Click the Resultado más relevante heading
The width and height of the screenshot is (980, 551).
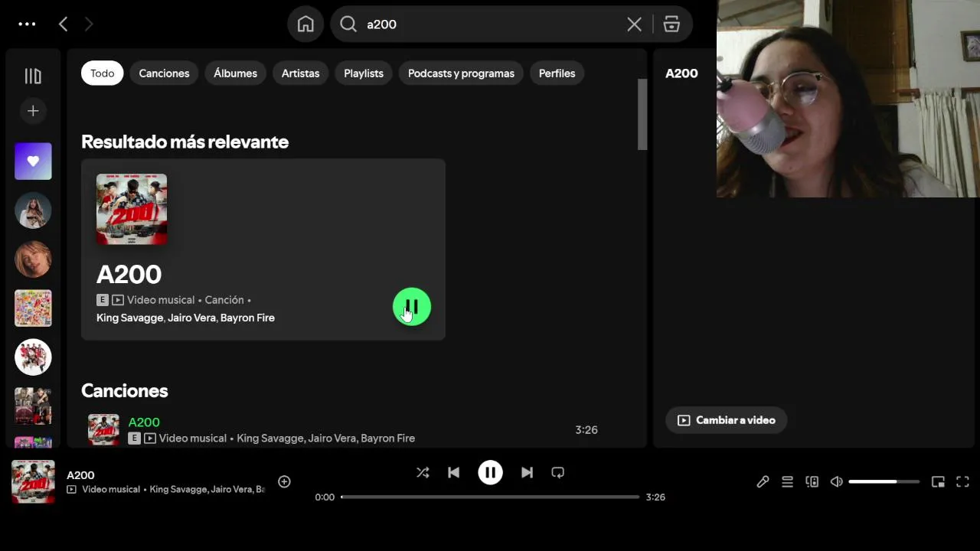click(x=185, y=142)
